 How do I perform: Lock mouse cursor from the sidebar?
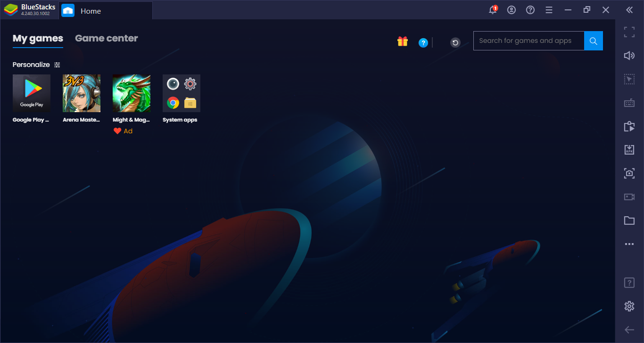629,79
